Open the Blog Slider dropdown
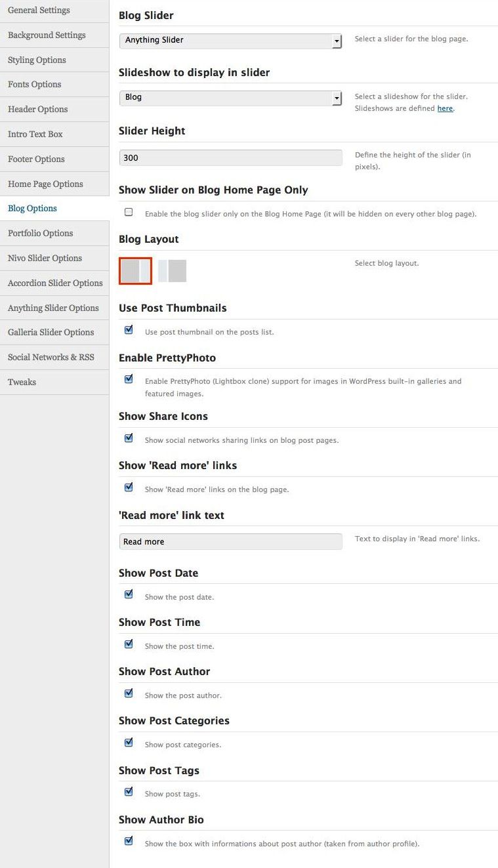 pyautogui.click(x=230, y=41)
